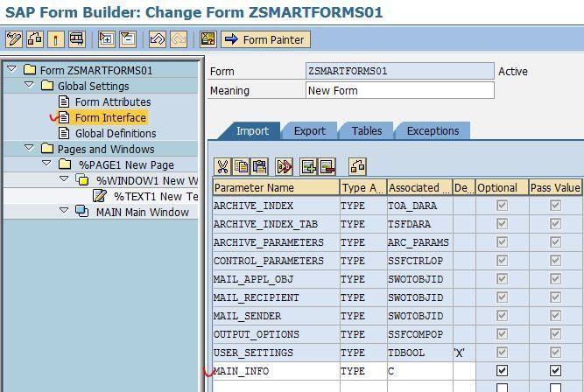Click Pass Value checkbox for OUTPUT_OPTIONS
The image size is (584, 392).
[x=555, y=334]
